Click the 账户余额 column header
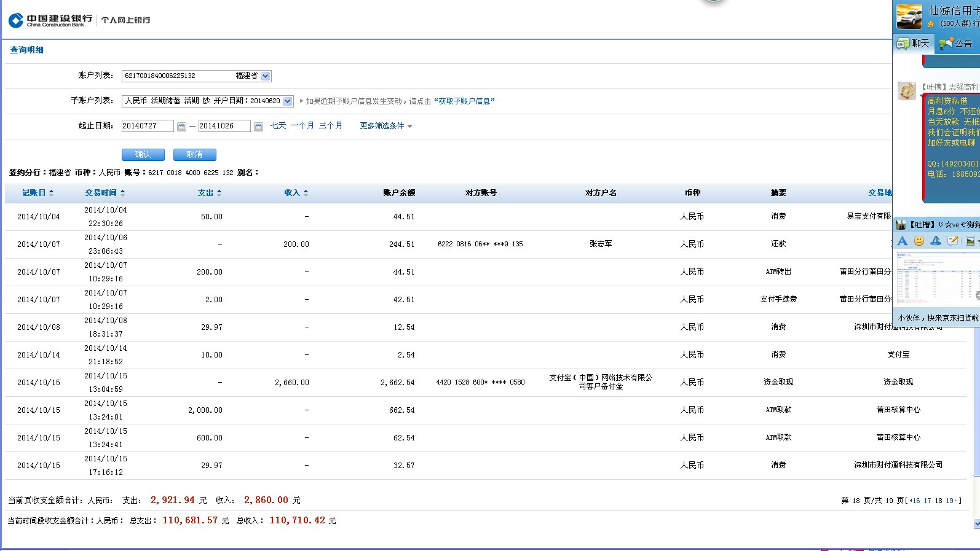Screen dimensions: 980x551 point(399,193)
